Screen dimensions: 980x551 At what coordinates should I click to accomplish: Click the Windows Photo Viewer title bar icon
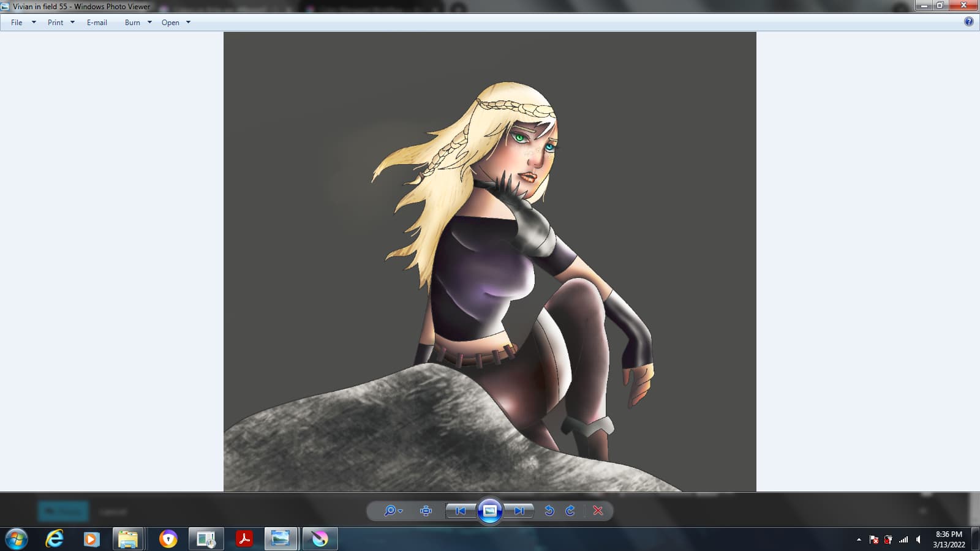point(6,6)
